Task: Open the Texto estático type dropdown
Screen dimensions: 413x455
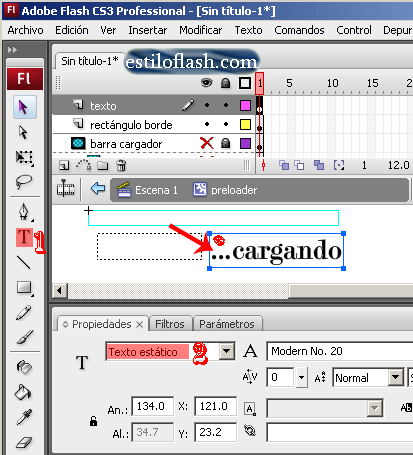Action: [227, 351]
